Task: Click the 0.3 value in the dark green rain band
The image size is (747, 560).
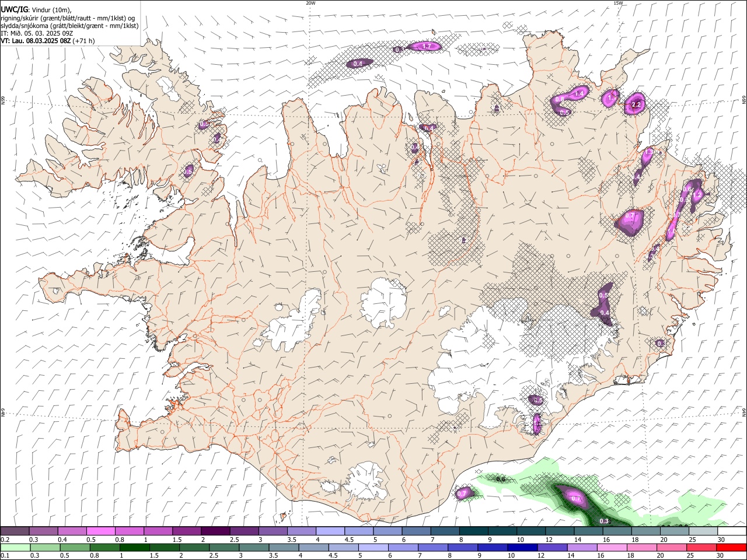Action: [604, 521]
